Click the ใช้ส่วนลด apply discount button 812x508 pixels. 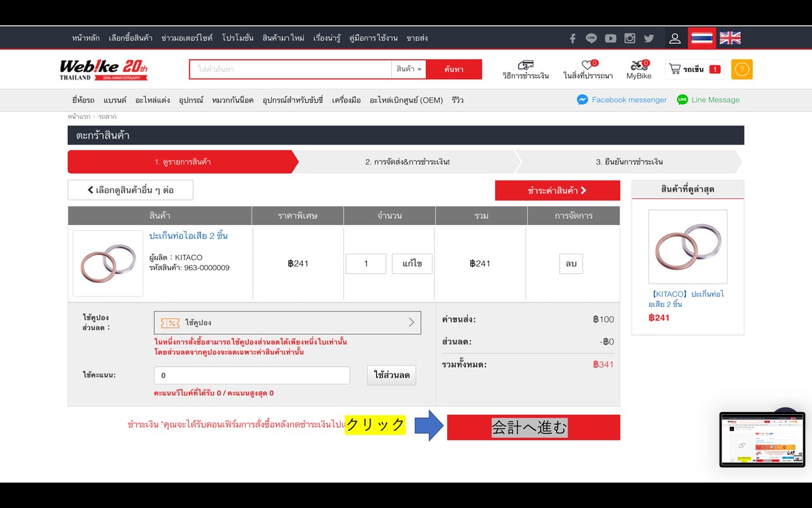(x=391, y=375)
